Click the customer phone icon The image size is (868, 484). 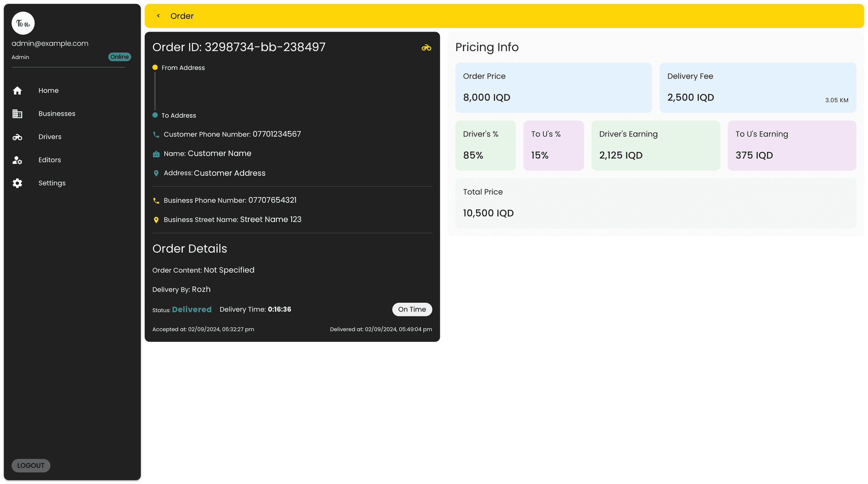(x=156, y=135)
